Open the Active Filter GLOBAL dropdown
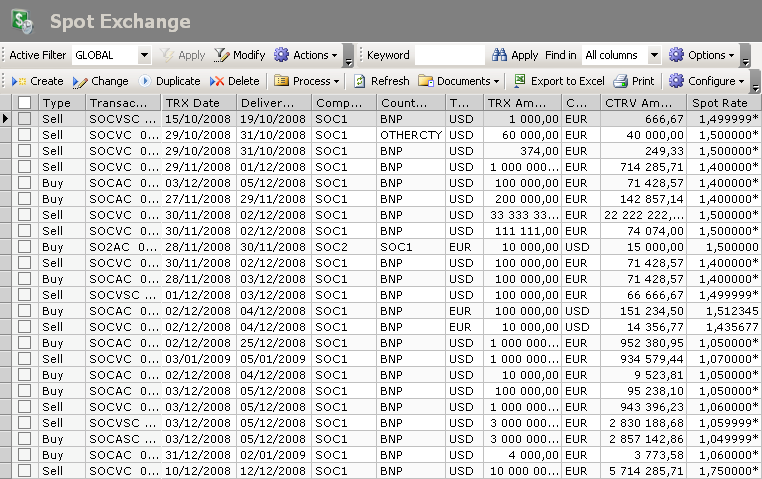762x479 pixels. click(144, 56)
